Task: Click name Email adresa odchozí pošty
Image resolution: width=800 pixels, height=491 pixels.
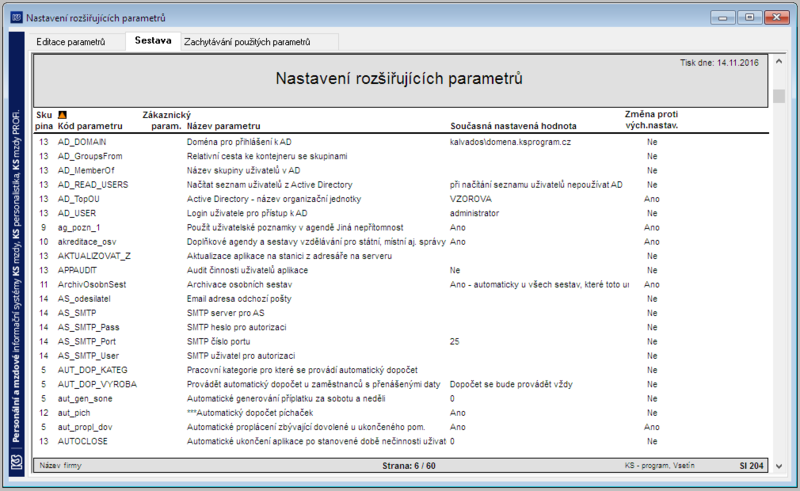Action: point(239,299)
